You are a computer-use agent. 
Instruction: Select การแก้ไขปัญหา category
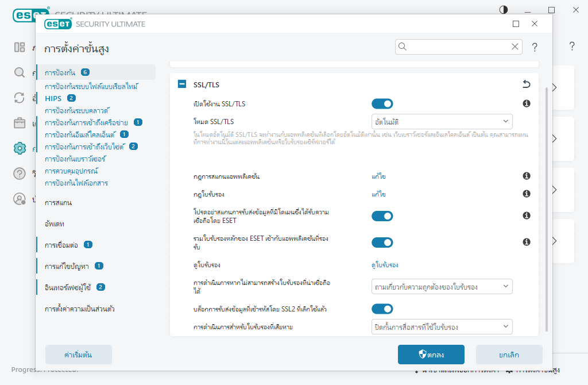(67, 267)
